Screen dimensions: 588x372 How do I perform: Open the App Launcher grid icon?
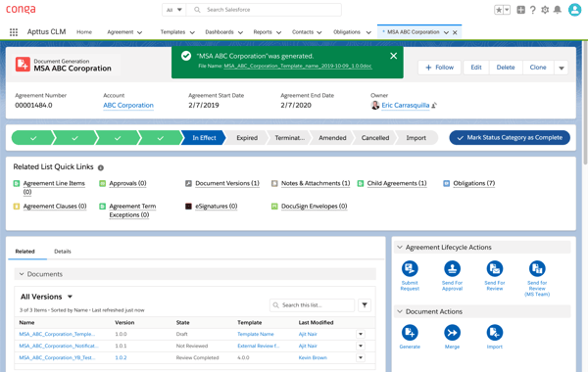(x=14, y=32)
